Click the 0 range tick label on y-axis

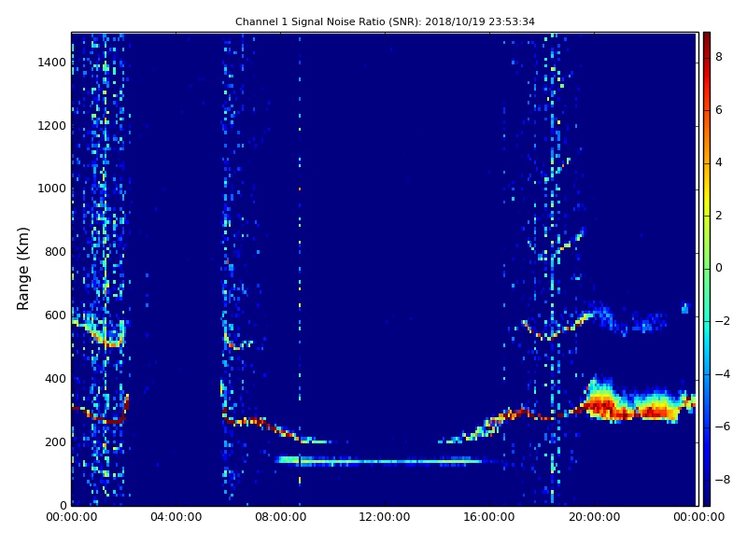[x=63, y=505]
